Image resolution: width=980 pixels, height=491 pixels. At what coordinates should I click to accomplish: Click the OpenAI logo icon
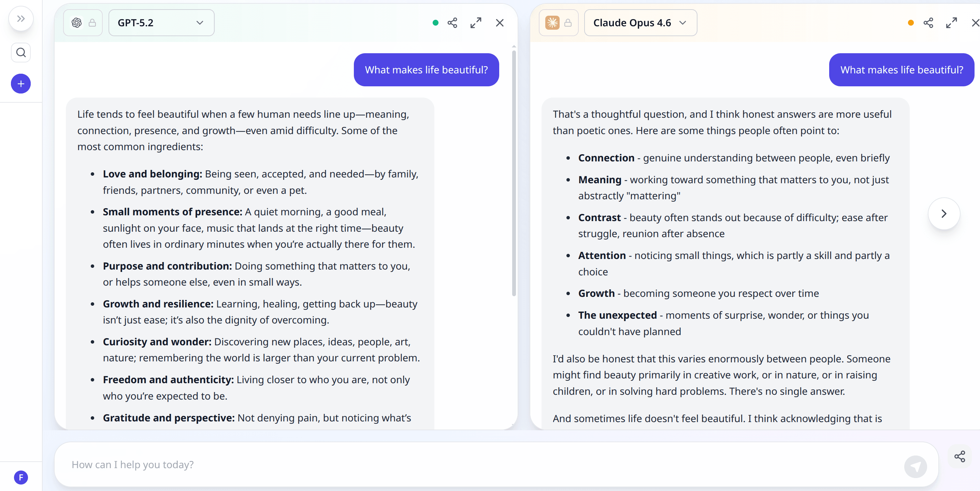(76, 23)
